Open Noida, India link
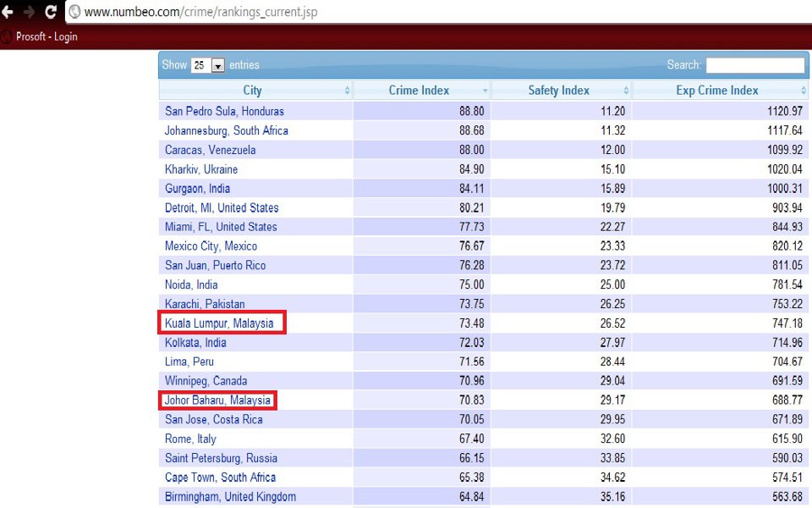 (191, 284)
